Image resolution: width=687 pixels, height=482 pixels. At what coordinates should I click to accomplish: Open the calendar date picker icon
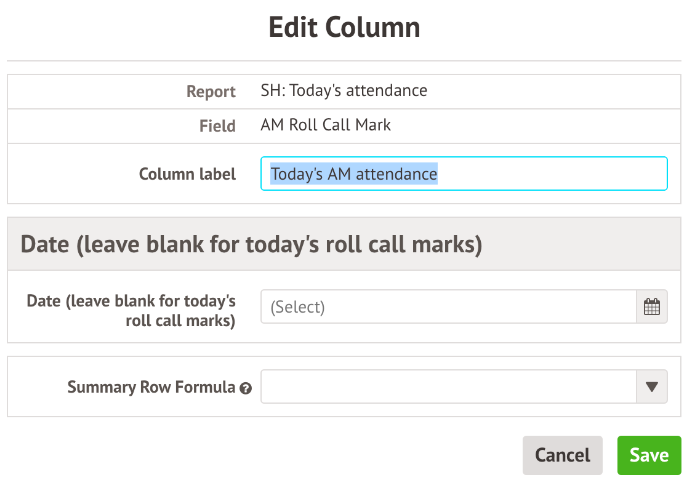[652, 307]
